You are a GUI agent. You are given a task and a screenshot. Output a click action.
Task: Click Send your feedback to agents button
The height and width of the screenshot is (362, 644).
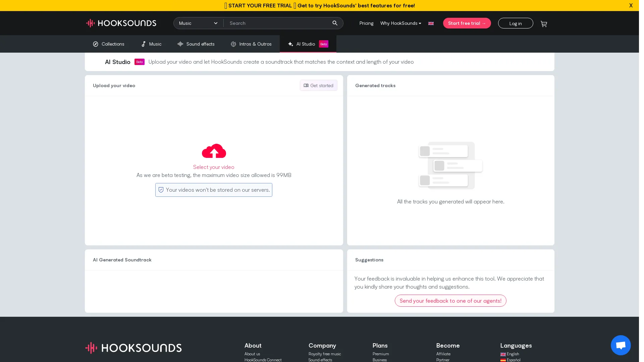point(450,301)
